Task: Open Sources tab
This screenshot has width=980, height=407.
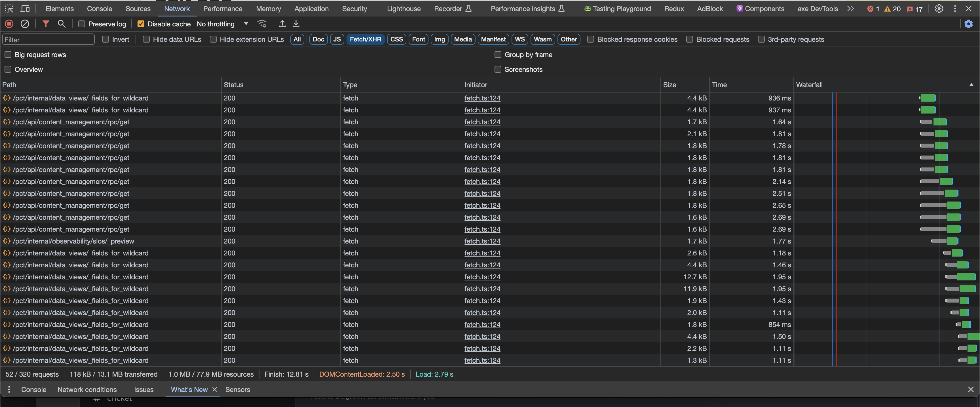Action: 138,9
